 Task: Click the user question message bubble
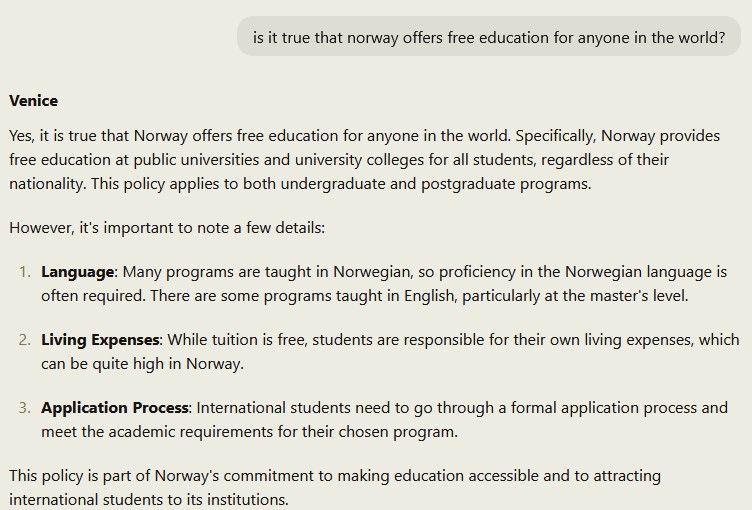coord(489,38)
